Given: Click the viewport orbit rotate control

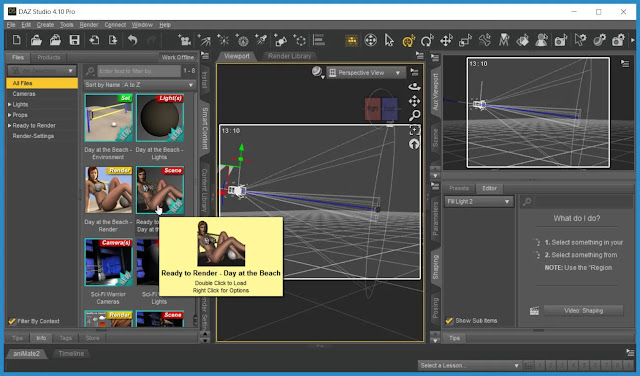Looking at the screenshot, I should tap(414, 87).
